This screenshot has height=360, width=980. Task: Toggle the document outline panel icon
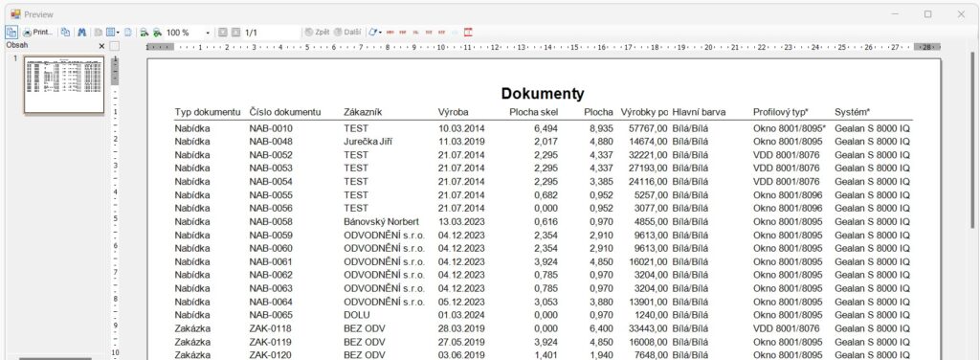pos(11,32)
